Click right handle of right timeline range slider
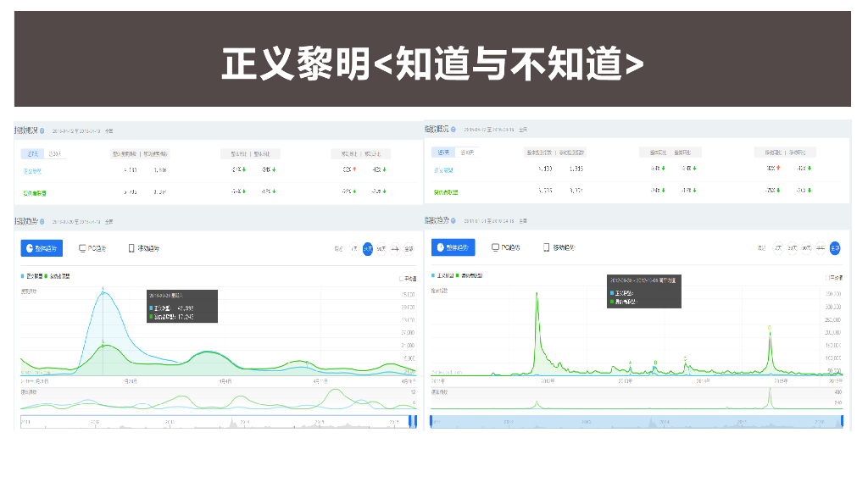Screen dimensions: 868x488 pyautogui.click(x=842, y=422)
